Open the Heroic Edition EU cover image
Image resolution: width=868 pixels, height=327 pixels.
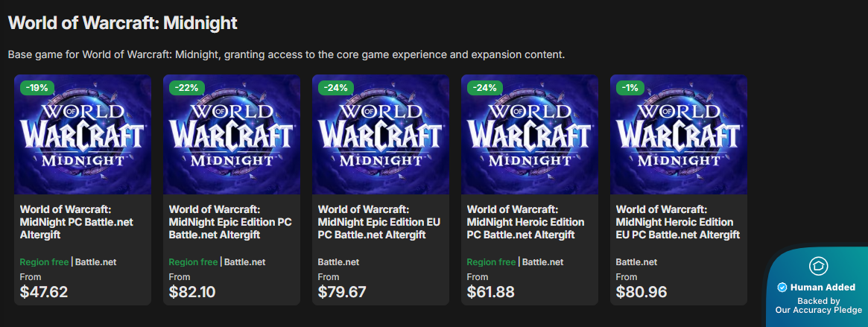tap(678, 135)
